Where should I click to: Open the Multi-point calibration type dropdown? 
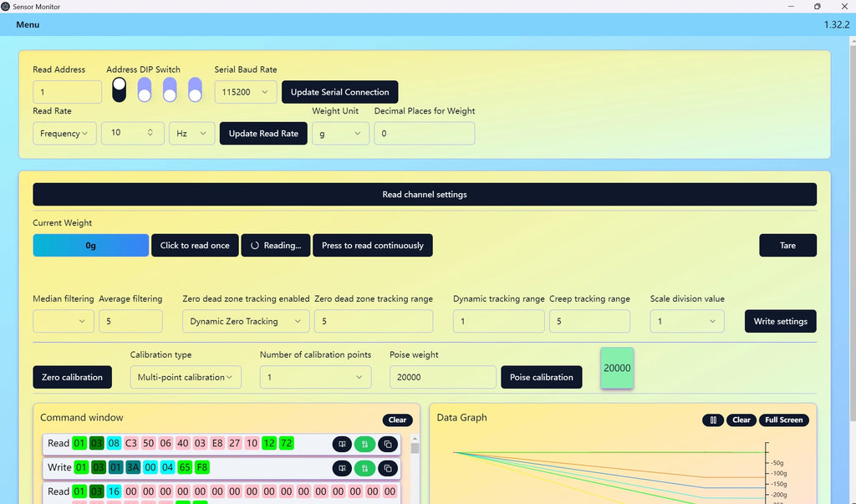[x=186, y=377]
